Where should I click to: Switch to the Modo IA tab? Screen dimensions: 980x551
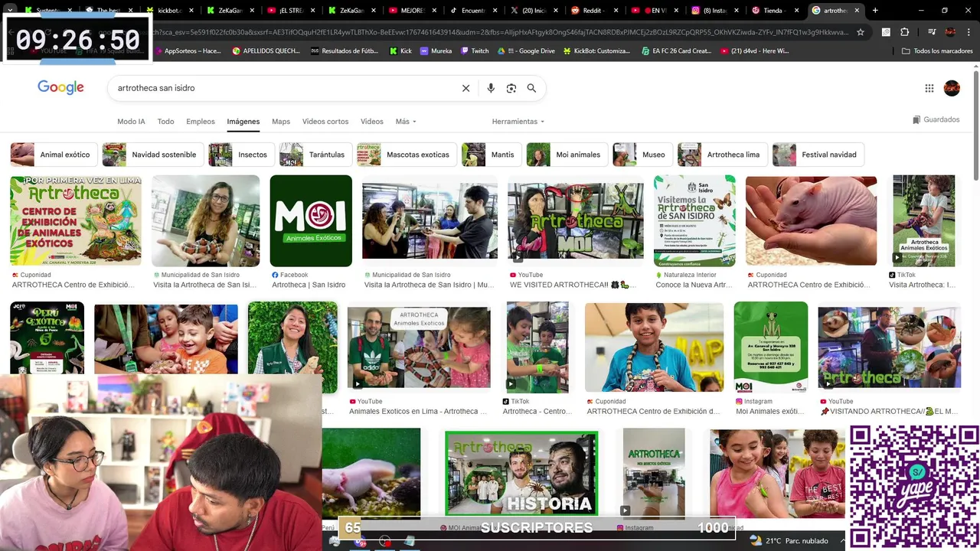(x=131, y=122)
